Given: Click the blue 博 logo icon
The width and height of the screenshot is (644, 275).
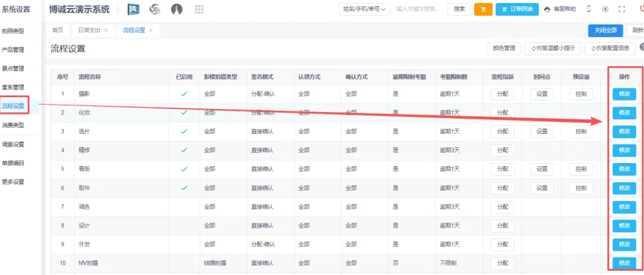Looking at the screenshot, I should point(133,9).
